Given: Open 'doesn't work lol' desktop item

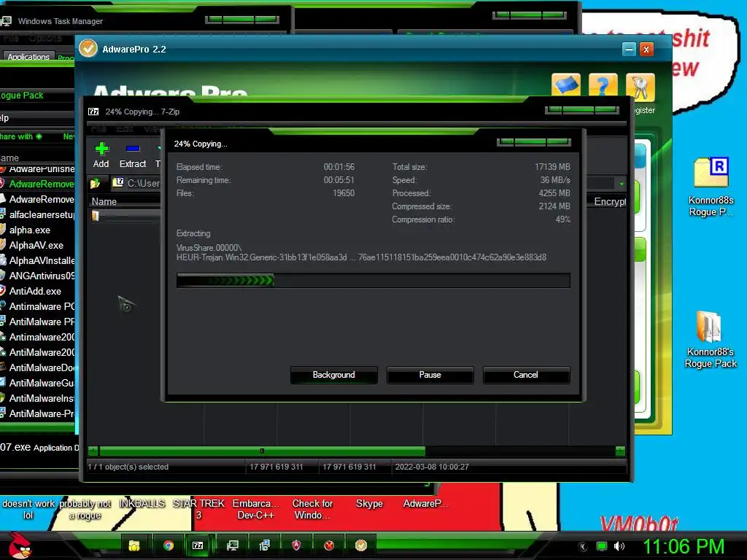Looking at the screenshot, I should [x=28, y=509].
